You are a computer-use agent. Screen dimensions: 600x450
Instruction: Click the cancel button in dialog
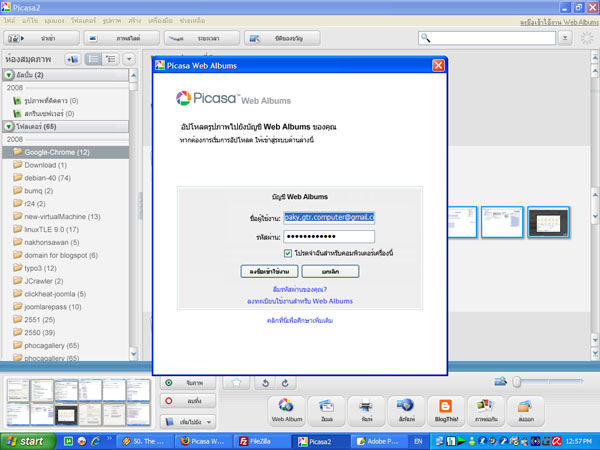(330, 271)
